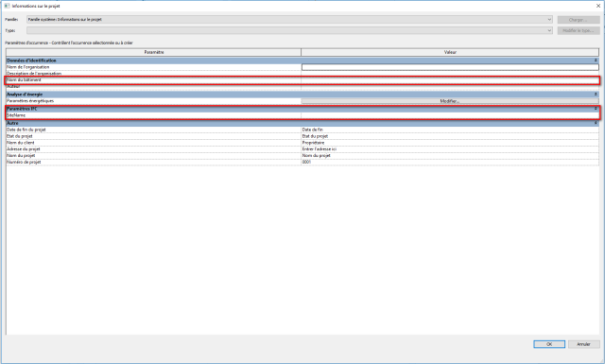Select the Auteur parameter row
The height and width of the screenshot is (364, 605).
point(153,87)
